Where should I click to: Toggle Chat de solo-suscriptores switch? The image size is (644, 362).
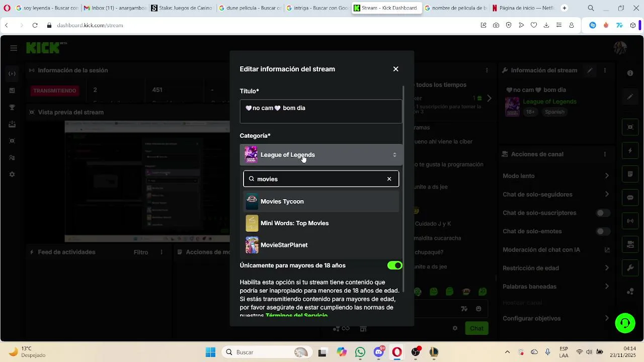[603, 213]
